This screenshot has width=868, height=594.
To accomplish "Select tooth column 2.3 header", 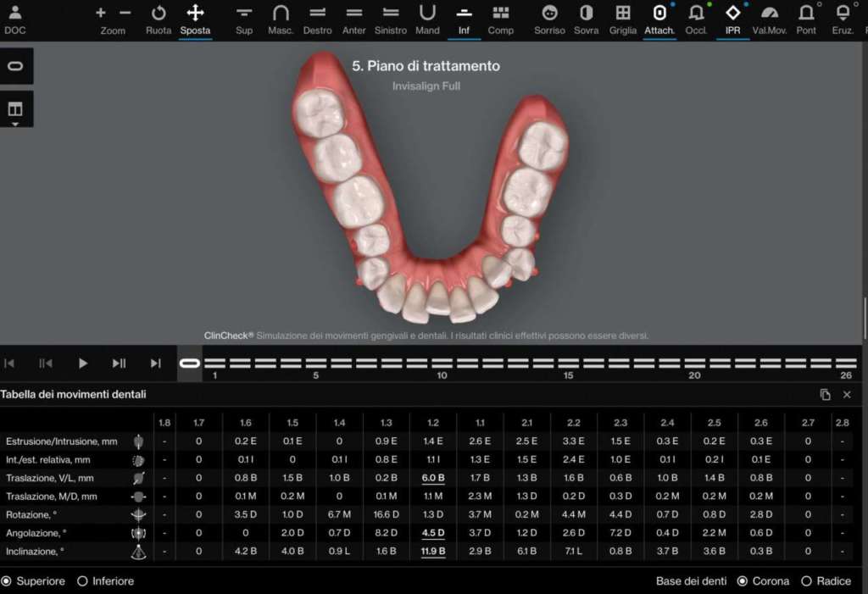I will point(620,423).
